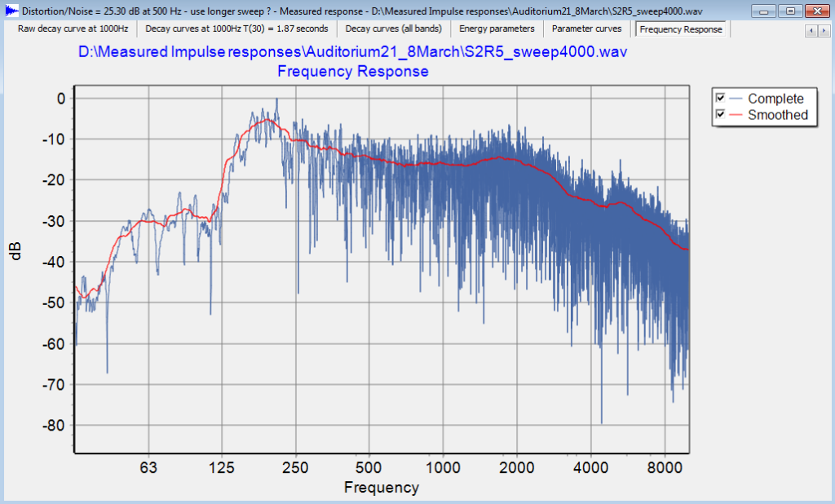
Task: Toggle the Complete curve checkbox
Action: (x=720, y=98)
